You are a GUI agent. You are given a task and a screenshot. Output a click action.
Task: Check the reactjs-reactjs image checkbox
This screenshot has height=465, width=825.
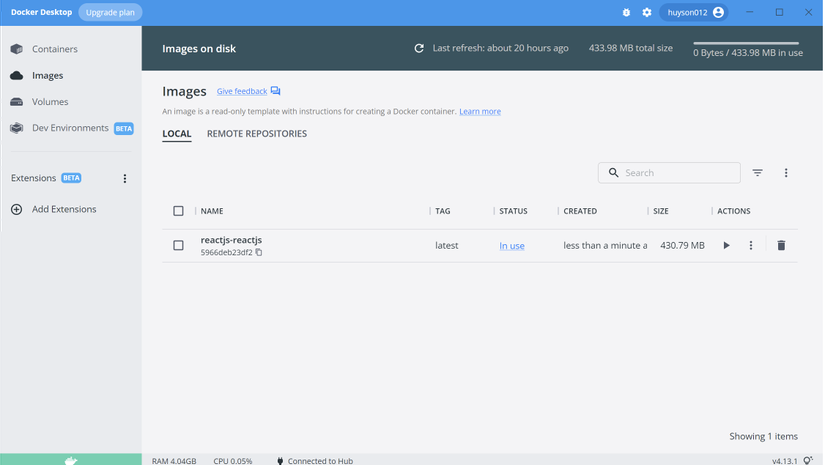(178, 246)
